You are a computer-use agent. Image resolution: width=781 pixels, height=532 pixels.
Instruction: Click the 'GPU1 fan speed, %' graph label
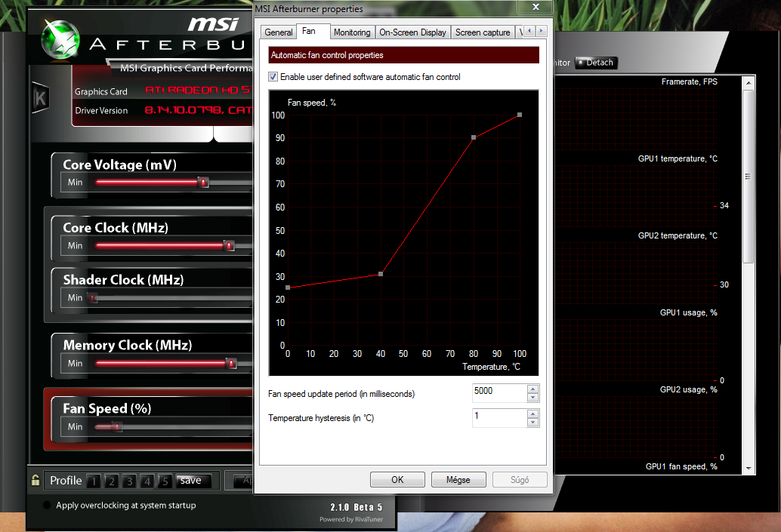tap(681, 466)
